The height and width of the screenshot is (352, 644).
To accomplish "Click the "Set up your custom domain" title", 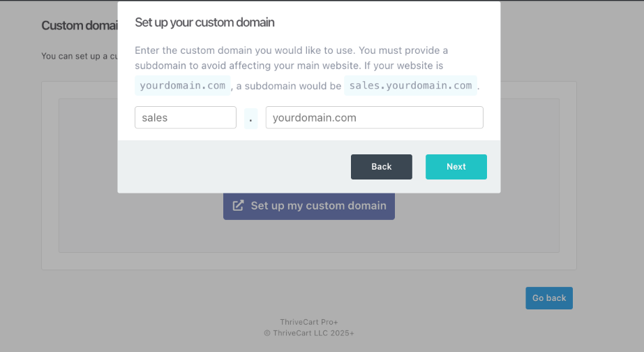I will click(x=204, y=22).
